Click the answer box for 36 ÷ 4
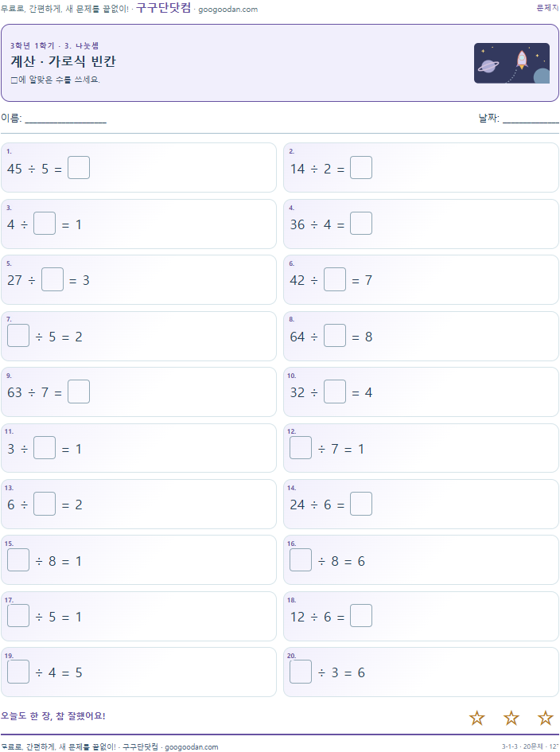Image resolution: width=560 pixels, height=752 pixels. 361,224
